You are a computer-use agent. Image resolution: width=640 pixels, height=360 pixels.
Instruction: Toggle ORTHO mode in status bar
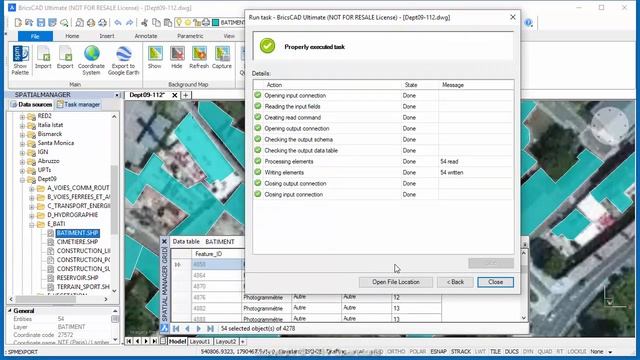click(x=396, y=351)
